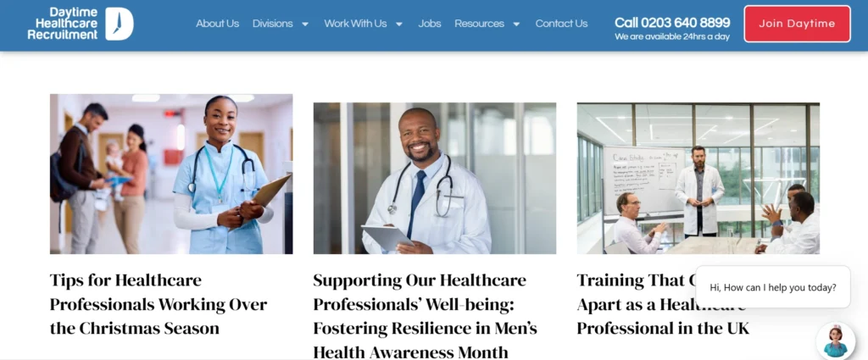This screenshot has height=360, width=868.
Task: Open the Contact Us page
Action: tap(561, 24)
